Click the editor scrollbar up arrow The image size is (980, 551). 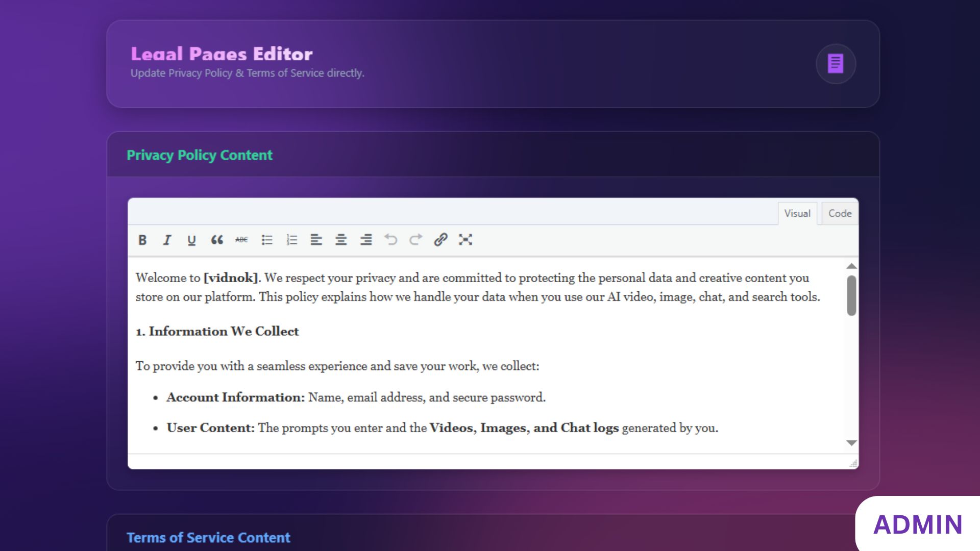point(851,266)
